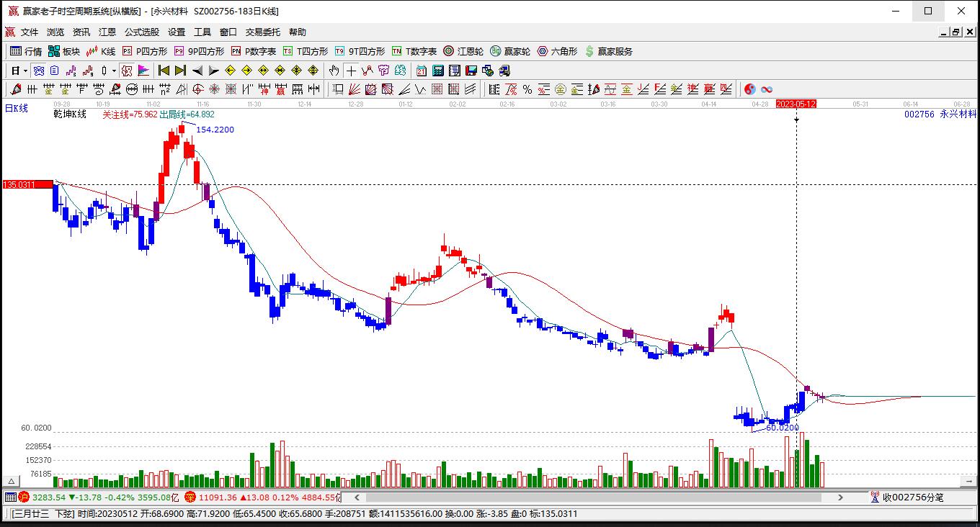Click the 2023-05-12 date marker
The image size is (980, 527).
click(796, 104)
